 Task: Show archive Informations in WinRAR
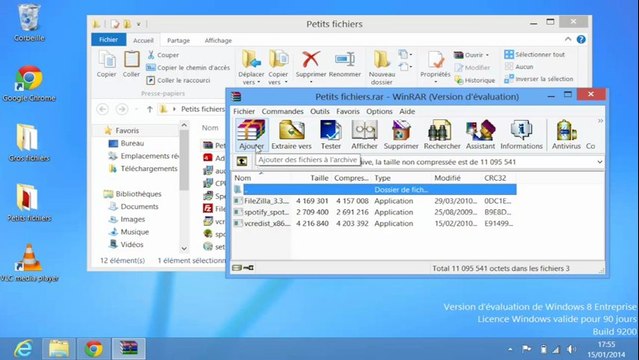(521, 135)
